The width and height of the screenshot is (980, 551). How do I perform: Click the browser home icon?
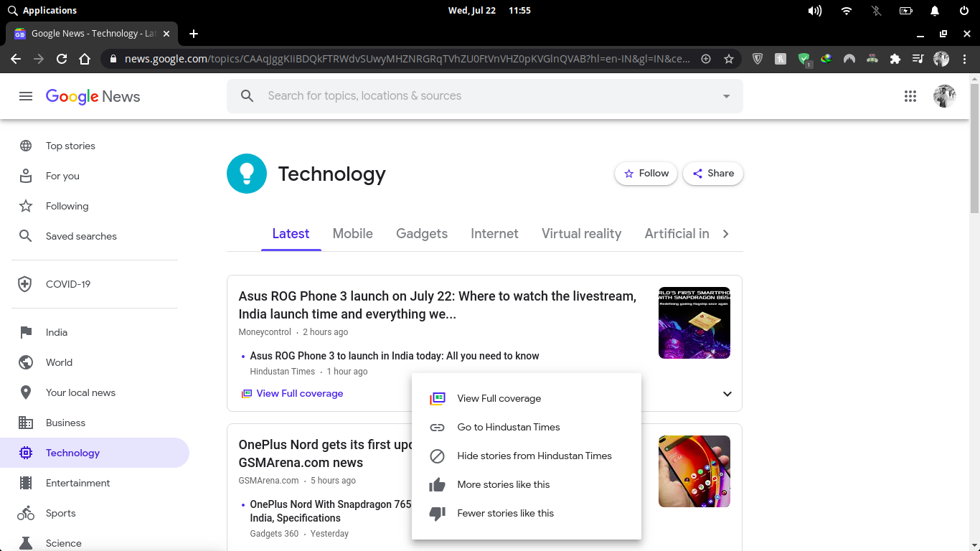tap(85, 59)
